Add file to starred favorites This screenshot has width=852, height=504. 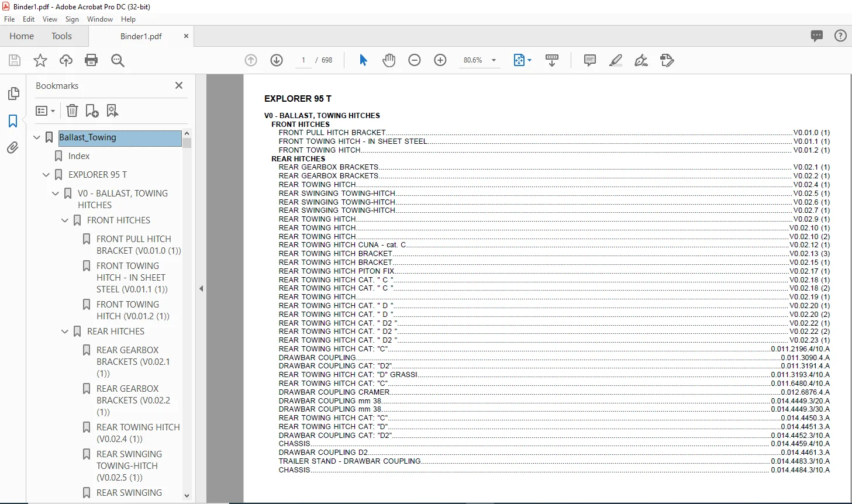coord(40,60)
